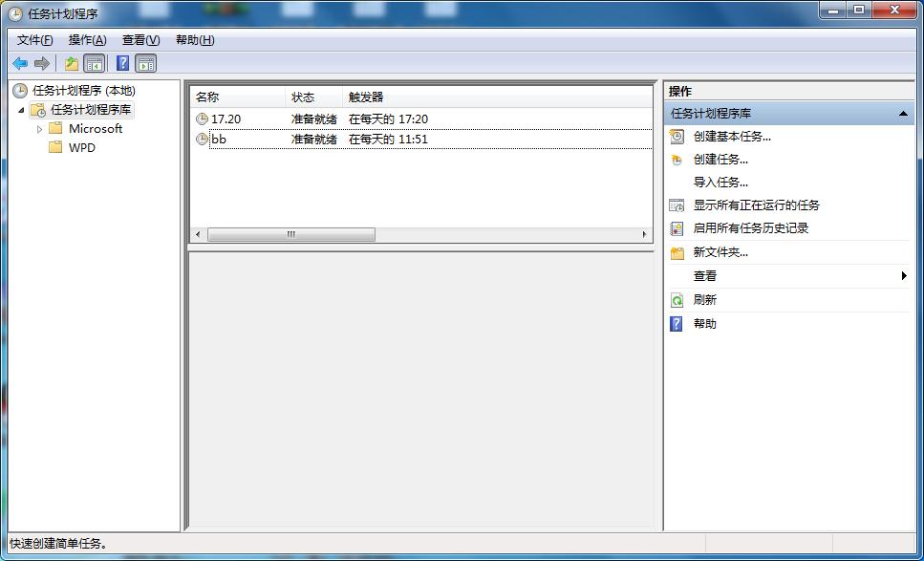Image resolution: width=924 pixels, height=561 pixels.
Task: Open Help via the blue question mark toolbar icon
Action: [120, 63]
